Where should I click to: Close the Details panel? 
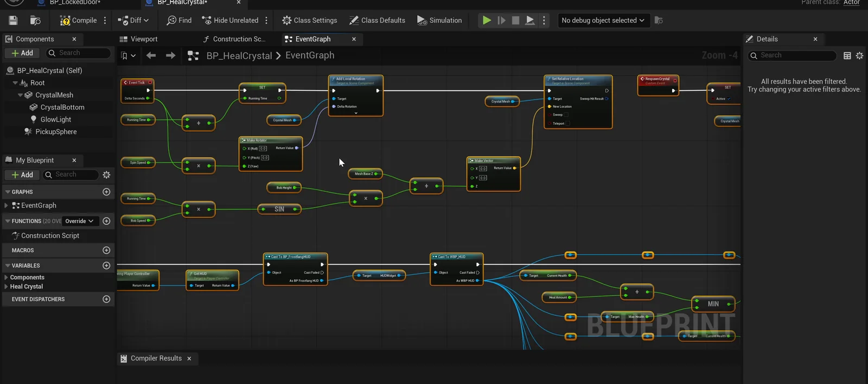[x=815, y=39]
